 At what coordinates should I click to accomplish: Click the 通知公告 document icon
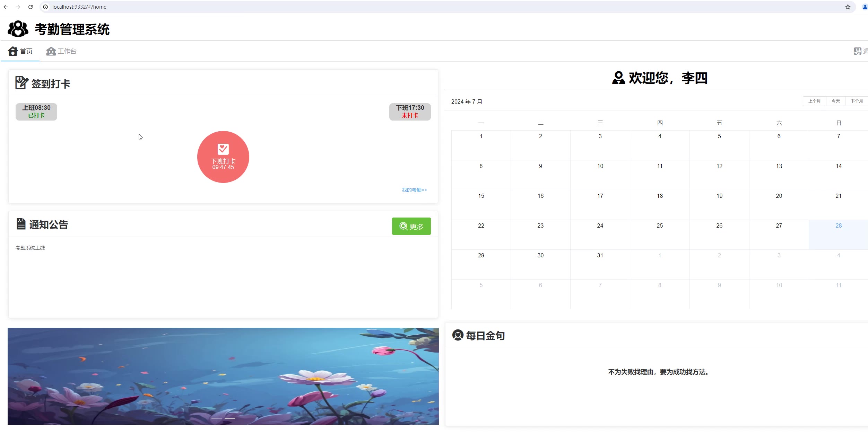pyautogui.click(x=21, y=224)
